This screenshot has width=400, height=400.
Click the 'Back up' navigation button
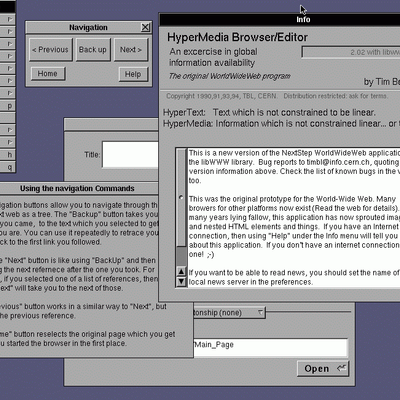(x=93, y=50)
